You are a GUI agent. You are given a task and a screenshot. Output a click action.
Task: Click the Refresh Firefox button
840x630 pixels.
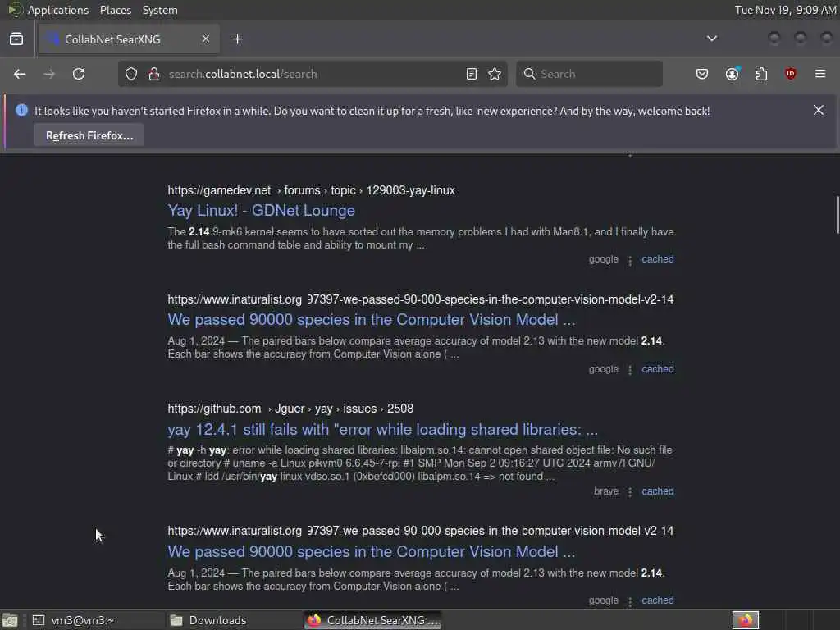click(89, 135)
